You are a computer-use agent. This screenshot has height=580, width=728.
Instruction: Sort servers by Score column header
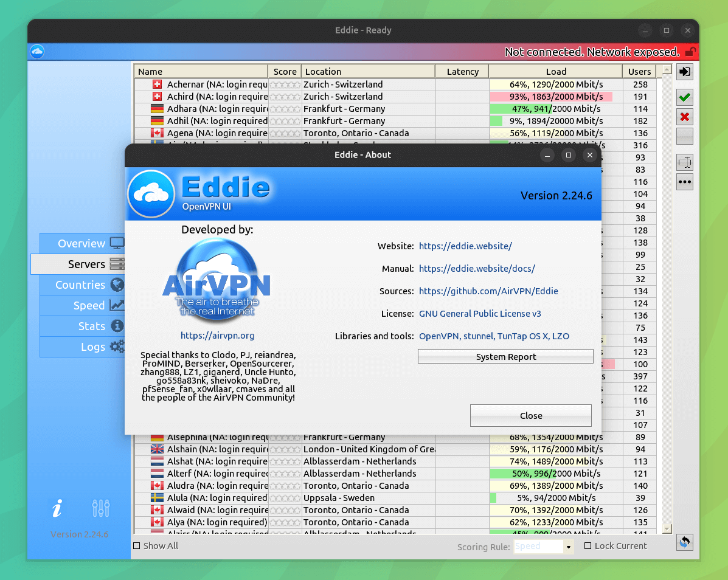[285, 72]
